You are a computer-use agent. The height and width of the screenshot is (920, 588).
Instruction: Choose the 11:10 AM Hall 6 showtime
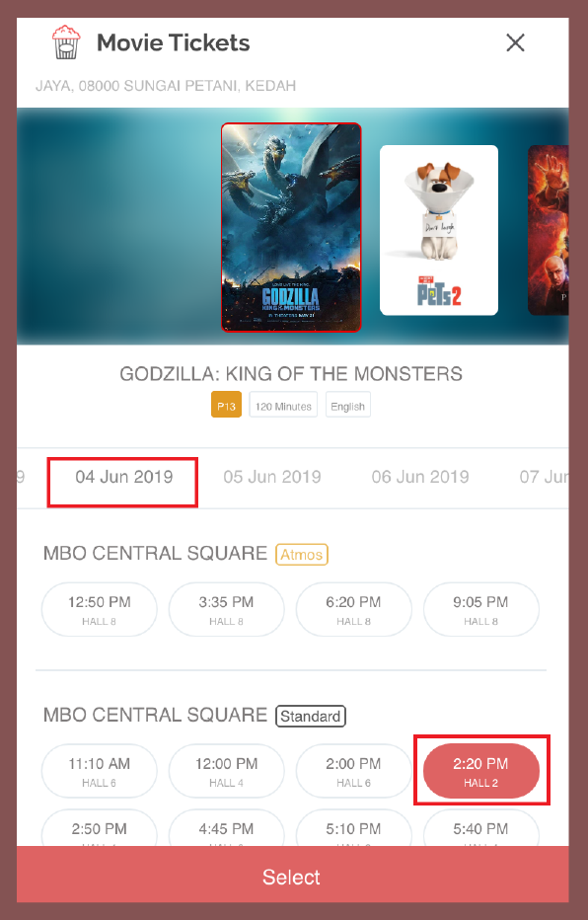(x=99, y=771)
